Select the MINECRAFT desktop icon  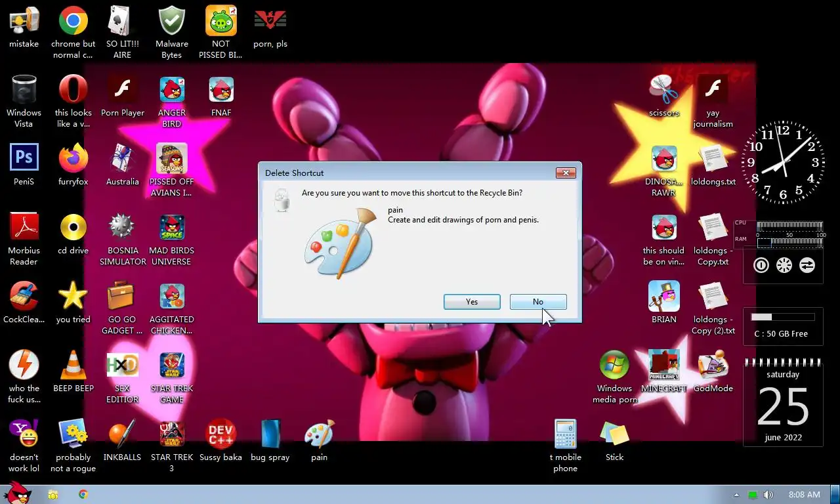click(664, 371)
